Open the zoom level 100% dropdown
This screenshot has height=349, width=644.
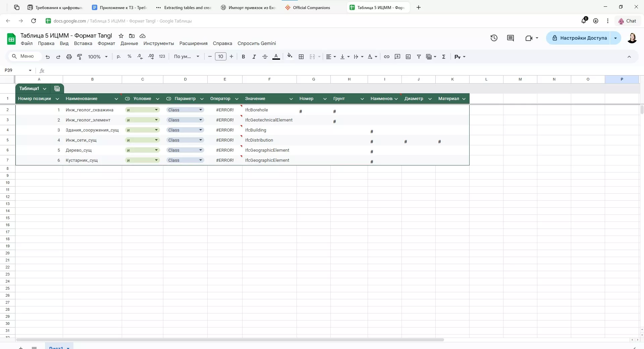coord(98,57)
